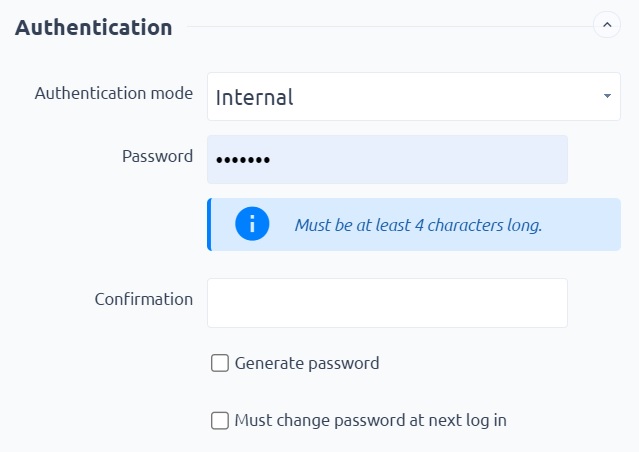The height and width of the screenshot is (452, 639).
Task: Focus the Password input field
Action: click(387, 159)
